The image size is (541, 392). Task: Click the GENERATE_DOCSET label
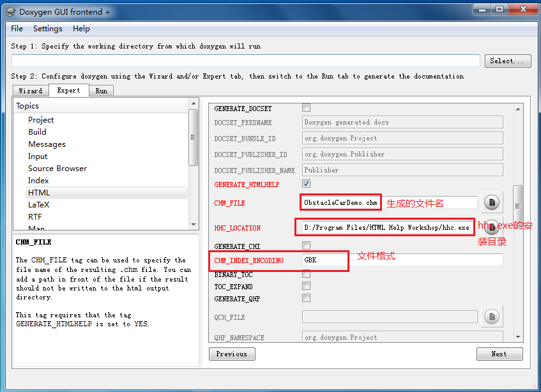pos(243,109)
